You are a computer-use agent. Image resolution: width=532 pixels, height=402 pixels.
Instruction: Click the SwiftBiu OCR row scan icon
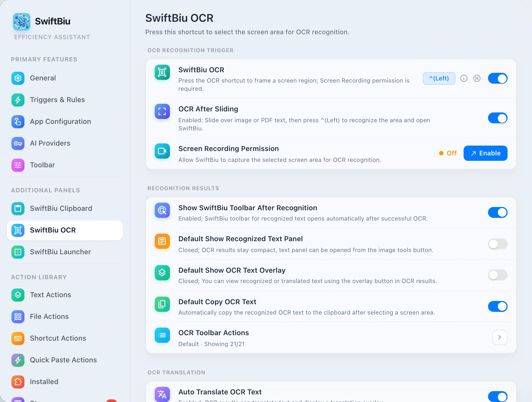(x=162, y=72)
